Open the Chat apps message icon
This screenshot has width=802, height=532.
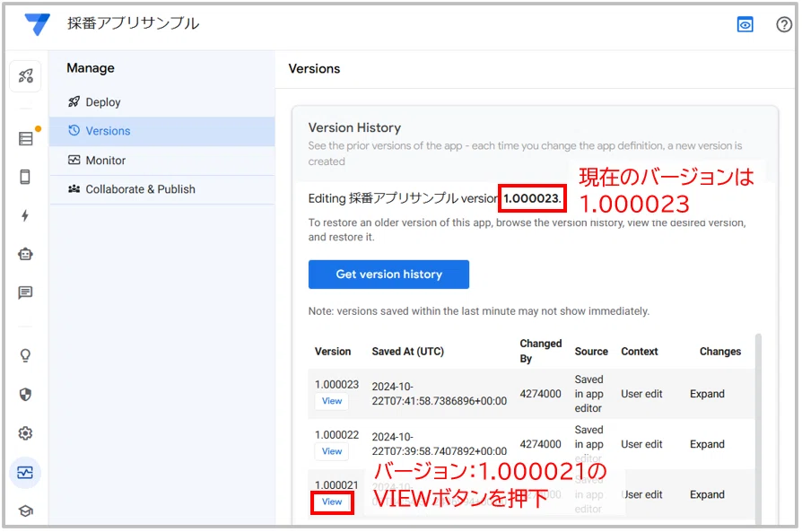pyautogui.click(x=25, y=292)
